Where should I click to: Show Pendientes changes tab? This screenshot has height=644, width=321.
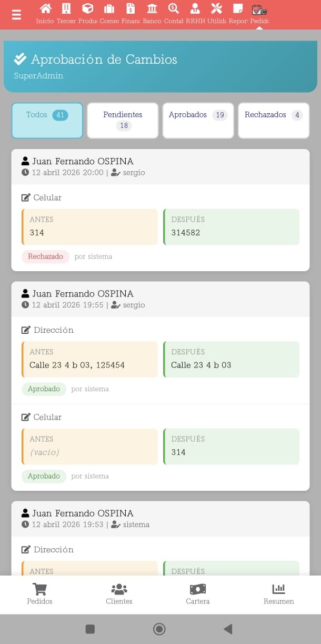(123, 120)
